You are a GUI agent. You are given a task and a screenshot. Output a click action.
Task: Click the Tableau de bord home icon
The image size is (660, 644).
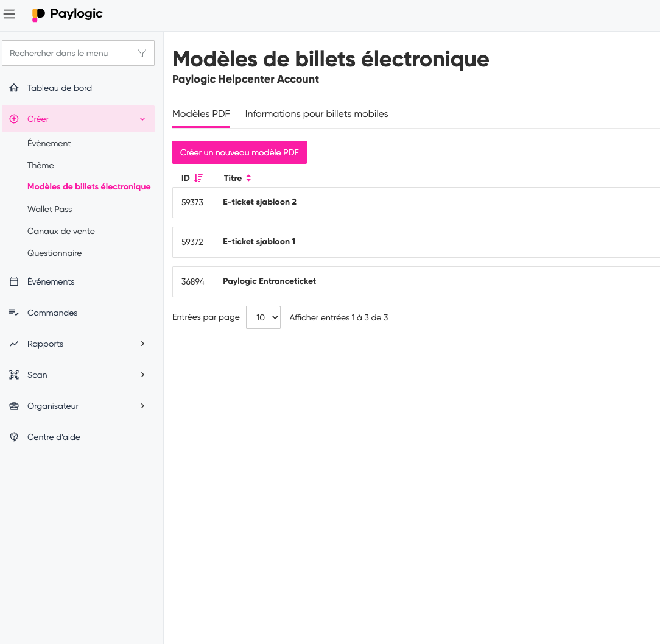14,88
